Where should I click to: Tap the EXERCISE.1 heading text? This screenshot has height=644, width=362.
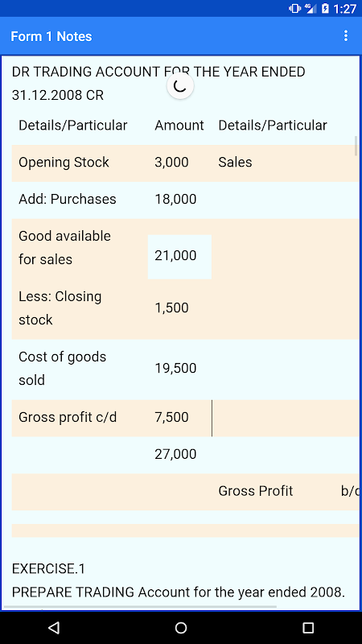(48, 569)
